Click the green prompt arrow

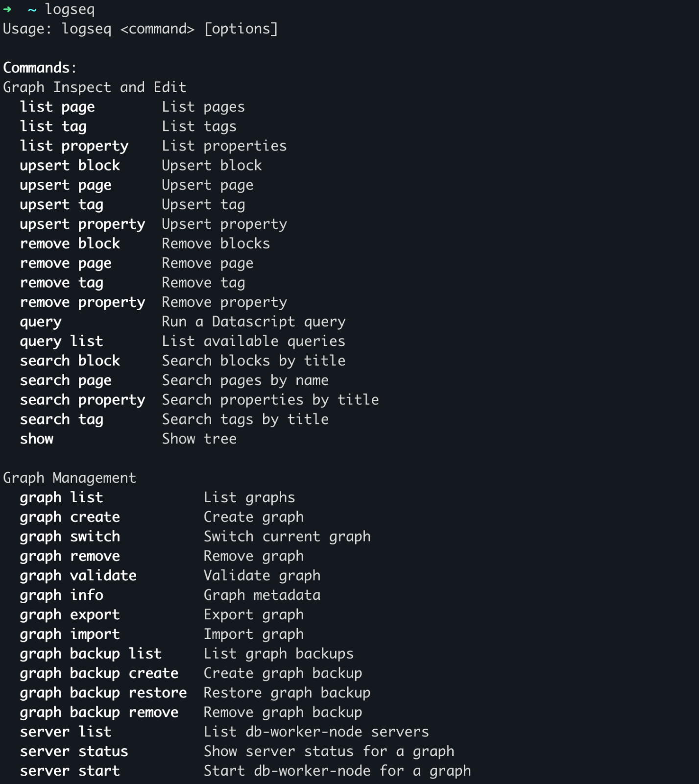click(7, 9)
